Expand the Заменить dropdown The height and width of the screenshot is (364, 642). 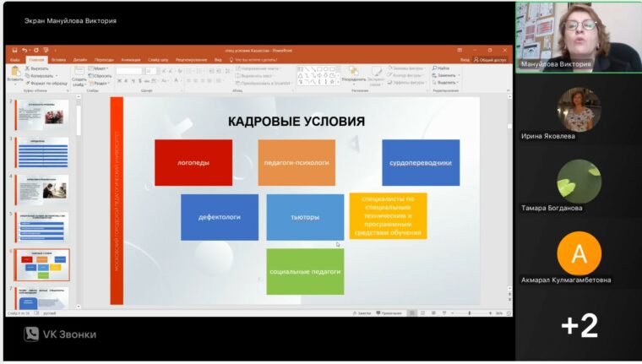pyautogui.click(x=447, y=75)
